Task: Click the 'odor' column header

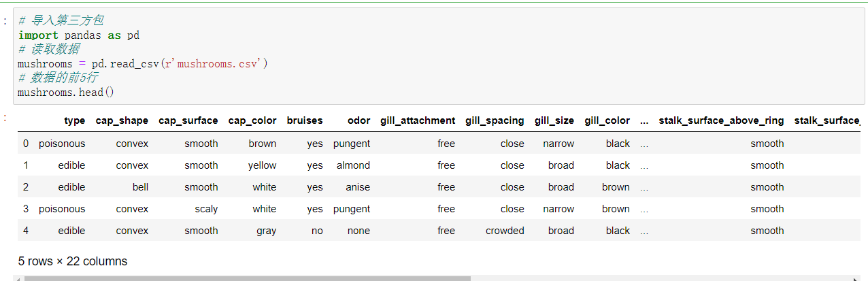Action: 358,120
